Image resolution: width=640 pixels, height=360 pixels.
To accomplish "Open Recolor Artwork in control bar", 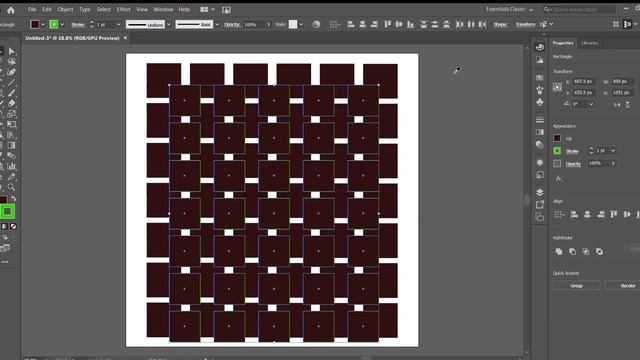I will (316, 24).
